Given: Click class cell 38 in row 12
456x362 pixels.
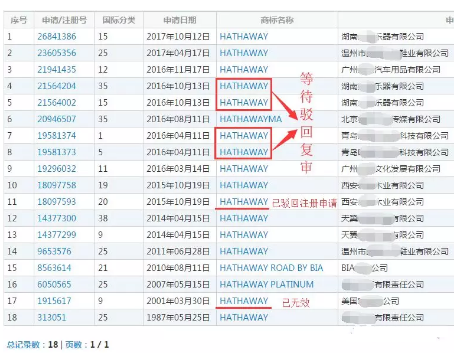Looking at the screenshot, I should (103, 218).
